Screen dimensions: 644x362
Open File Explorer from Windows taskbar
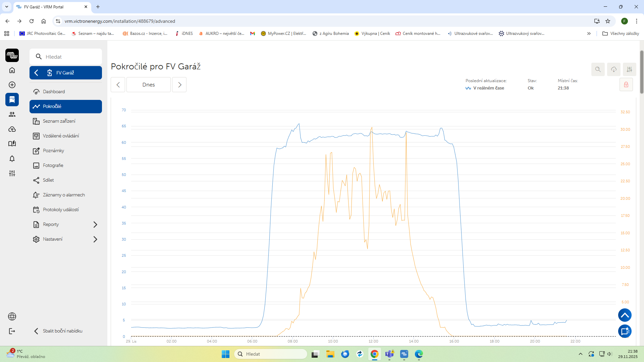(330, 354)
